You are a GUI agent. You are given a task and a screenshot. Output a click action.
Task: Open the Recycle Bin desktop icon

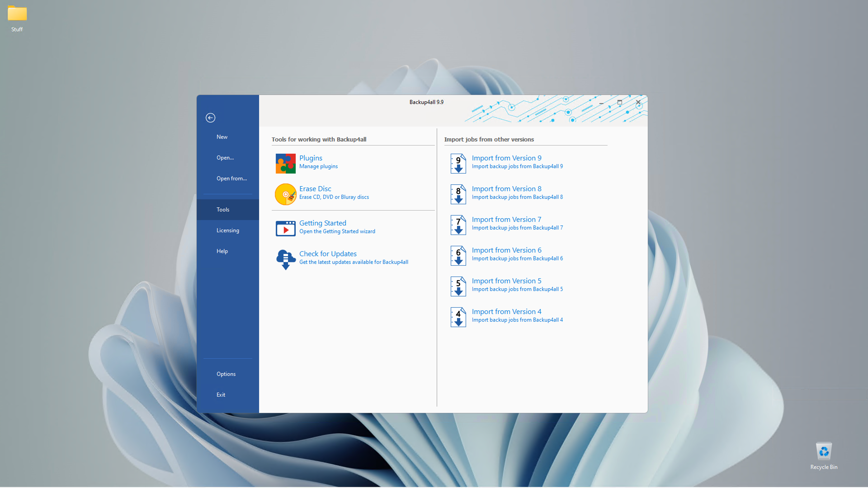point(823,456)
